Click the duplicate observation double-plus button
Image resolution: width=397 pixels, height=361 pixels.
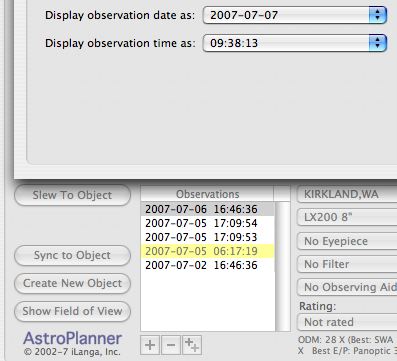click(192, 345)
